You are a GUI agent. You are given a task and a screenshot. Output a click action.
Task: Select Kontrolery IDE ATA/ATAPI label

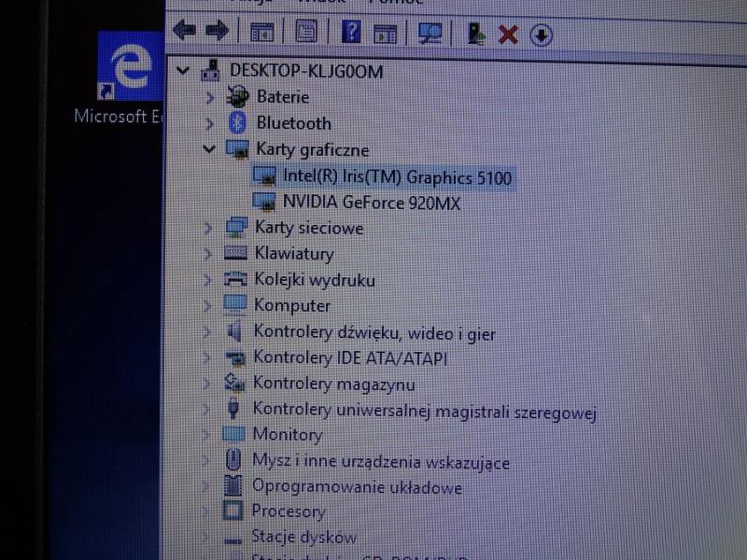click(350, 357)
